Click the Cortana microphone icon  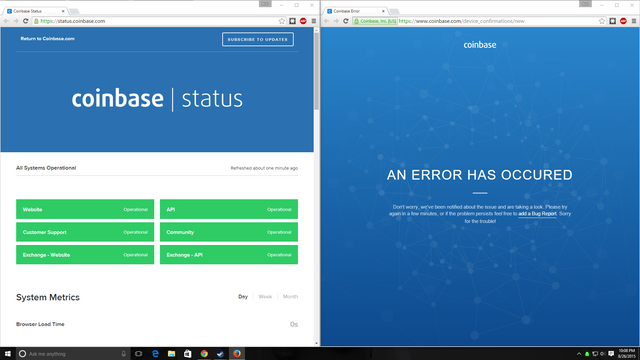point(124,354)
